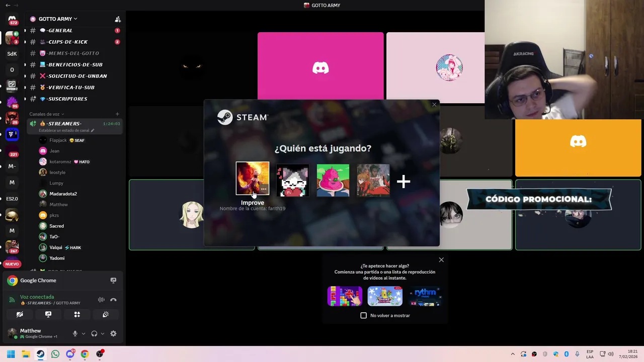
Task: Open Windows Security shield tray icon
Action: click(556, 354)
